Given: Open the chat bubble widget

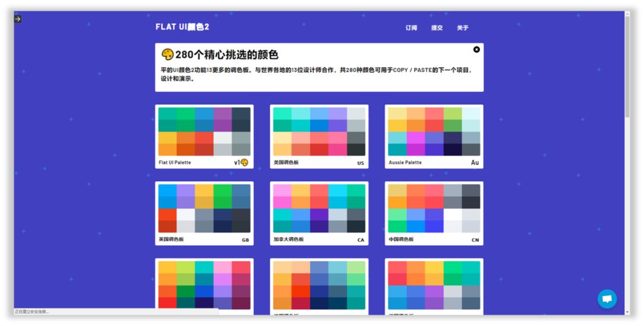Looking at the screenshot, I should coord(607,299).
